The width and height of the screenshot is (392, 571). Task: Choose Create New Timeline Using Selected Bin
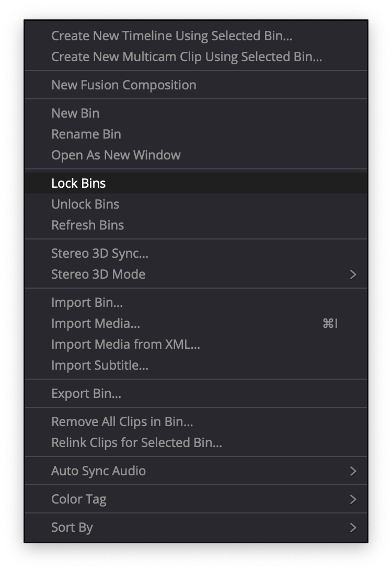point(196,36)
